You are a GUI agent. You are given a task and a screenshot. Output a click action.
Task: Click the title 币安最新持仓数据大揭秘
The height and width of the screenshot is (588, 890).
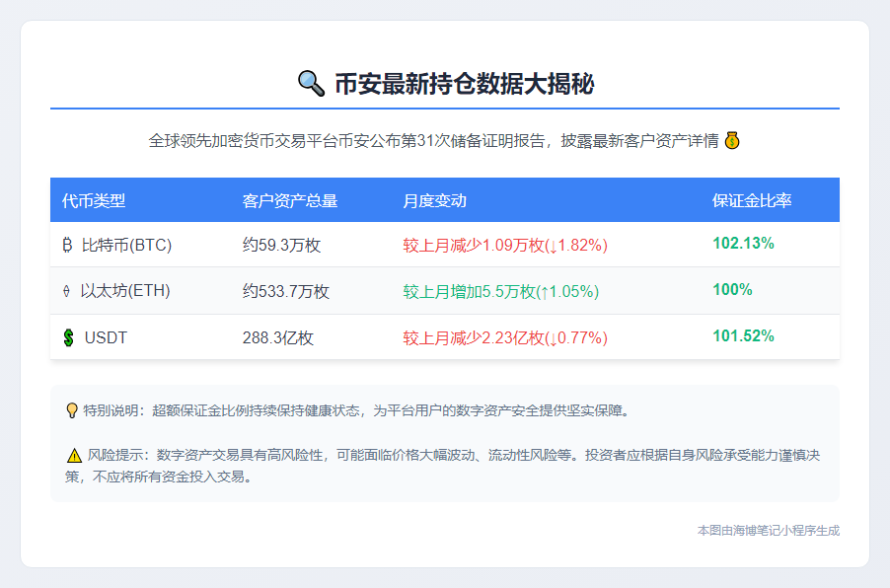coord(464,84)
